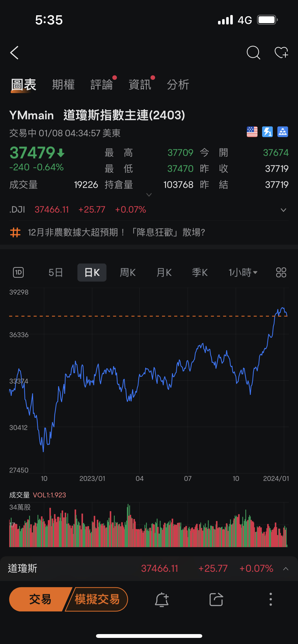Add to watchlist with heart-plus icon
298x644 pixels.
click(281, 53)
